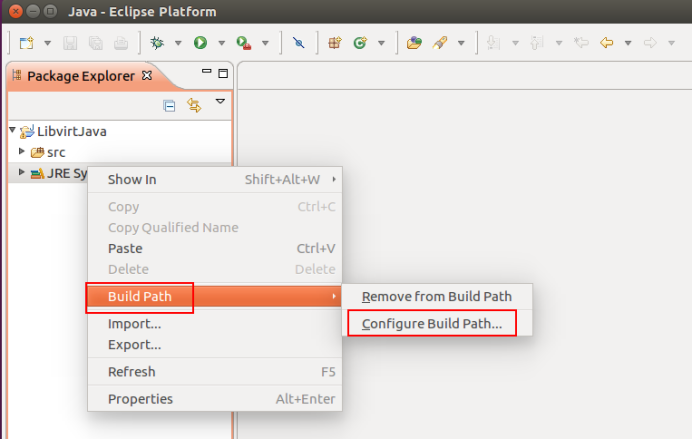
Task: Choose Refresh from the context menu
Action: [x=215, y=372]
